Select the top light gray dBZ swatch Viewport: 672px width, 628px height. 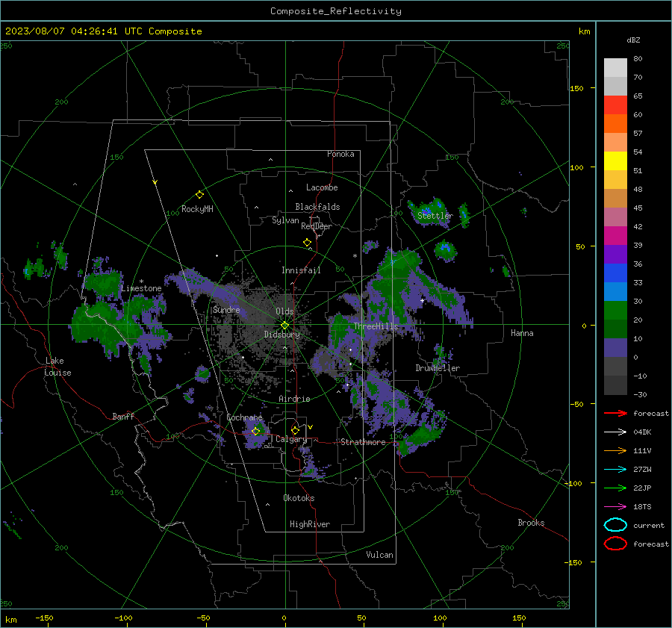pyautogui.click(x=615, y=68)
